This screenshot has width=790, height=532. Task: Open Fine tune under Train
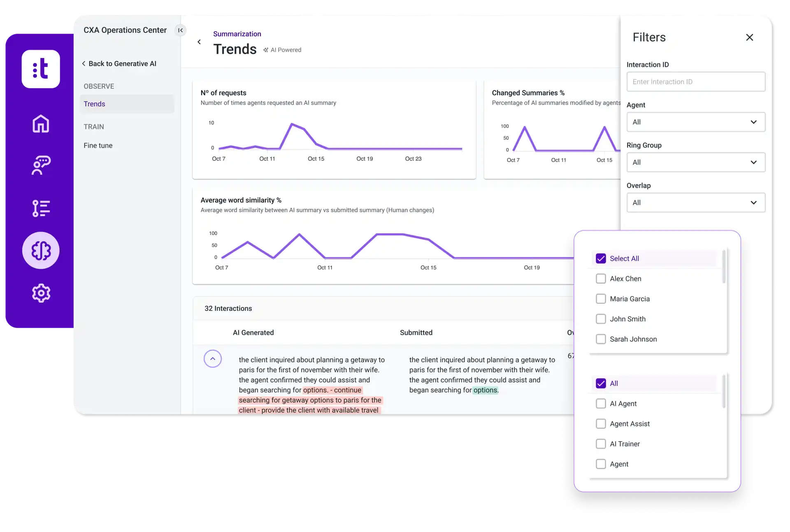point(98,145)
